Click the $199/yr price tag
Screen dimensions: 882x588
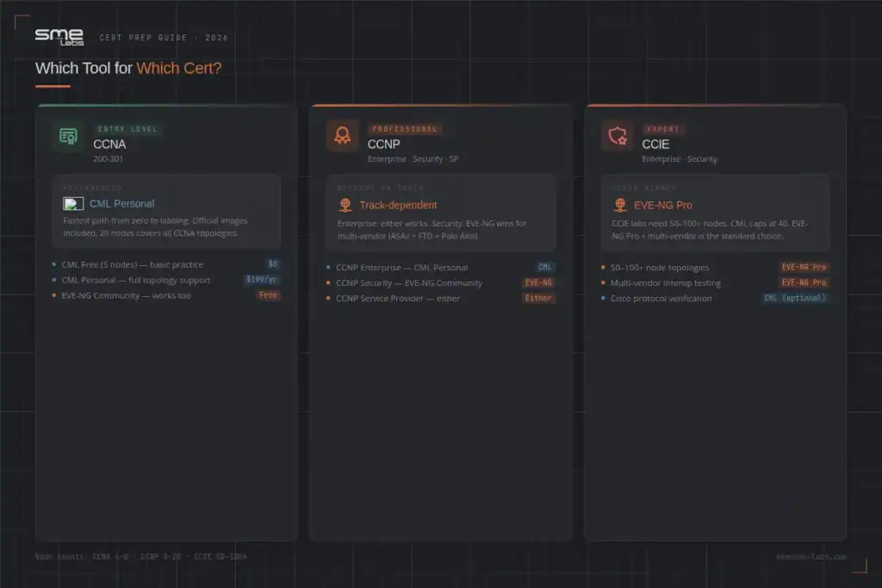tap(262, 280)
